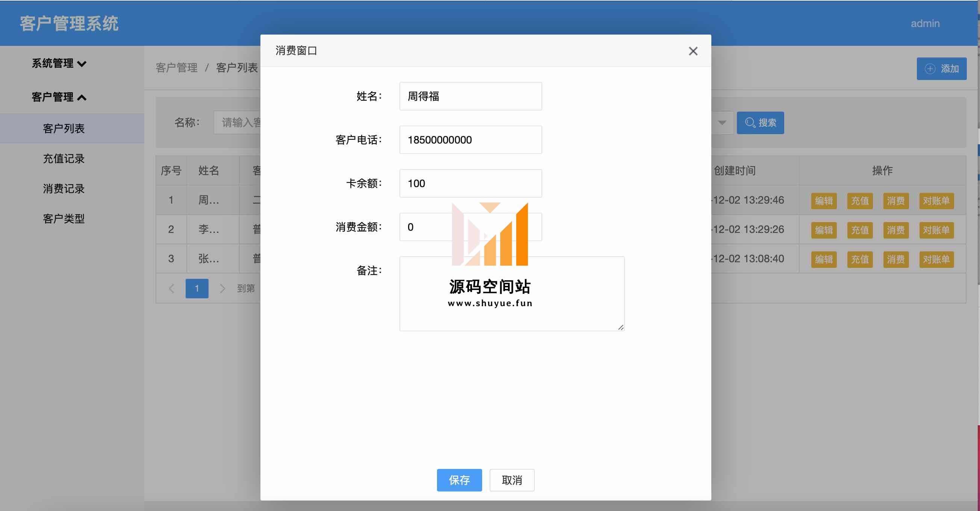The height and width of the screenshot is (511, 980).
Task: Click 对账单 in the 13:08:40 row
Action: [936, 259]
